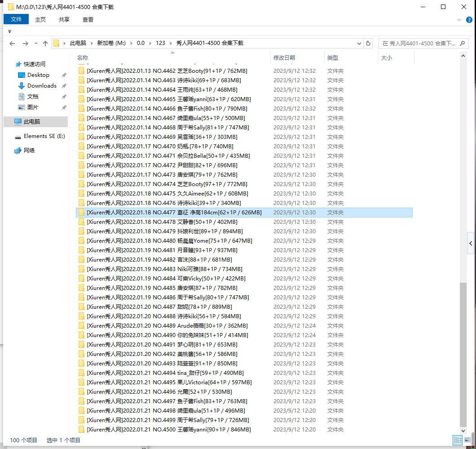Click the pin icon next to Downloads
Viewport: 476px width, 449px height.
64,86
